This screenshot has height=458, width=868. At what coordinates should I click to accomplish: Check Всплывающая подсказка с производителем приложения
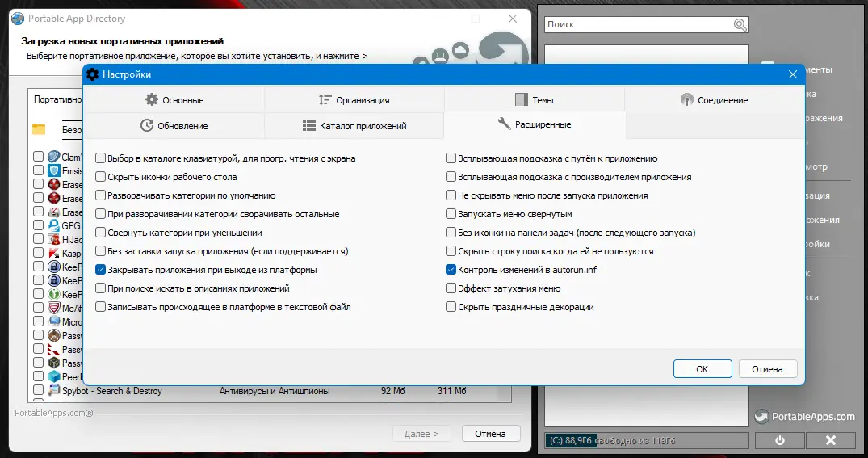(x=451, y=177)
